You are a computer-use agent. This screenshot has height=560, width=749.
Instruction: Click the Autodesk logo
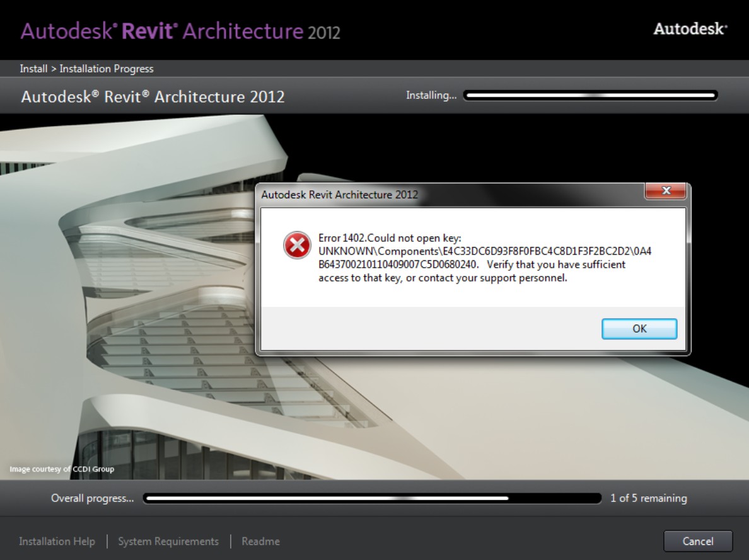[x=690, y=28]
